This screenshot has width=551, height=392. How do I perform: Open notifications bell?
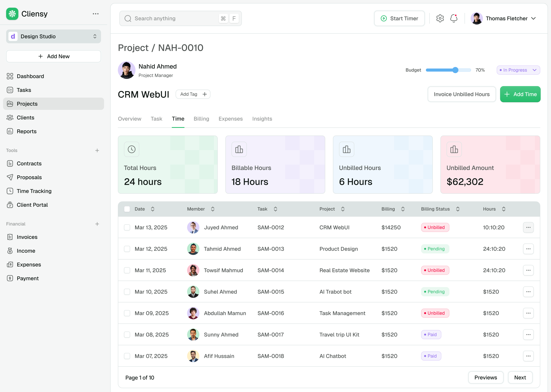[454, 18]
